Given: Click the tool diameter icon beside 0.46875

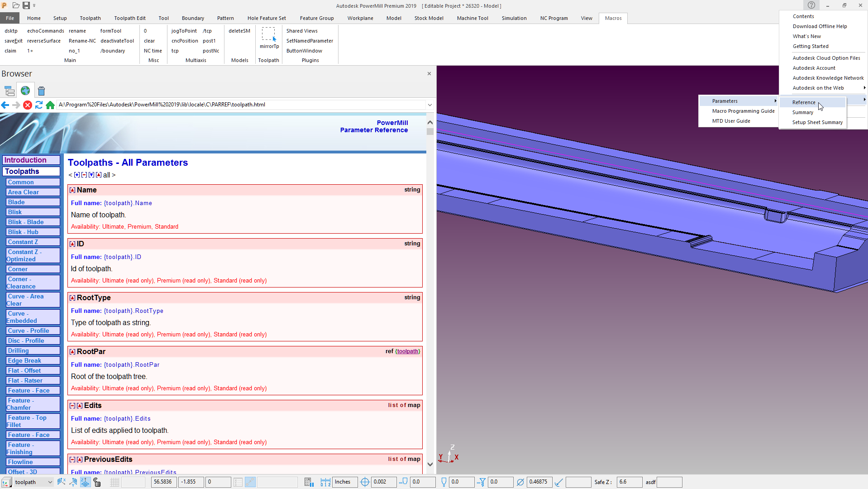Looking at the screenshot, I should tap(520, 482).
